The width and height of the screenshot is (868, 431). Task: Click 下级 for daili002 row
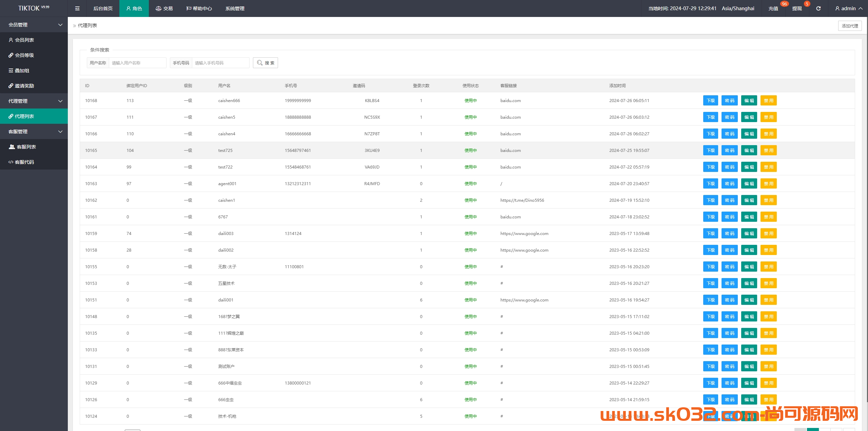point(711,250)
